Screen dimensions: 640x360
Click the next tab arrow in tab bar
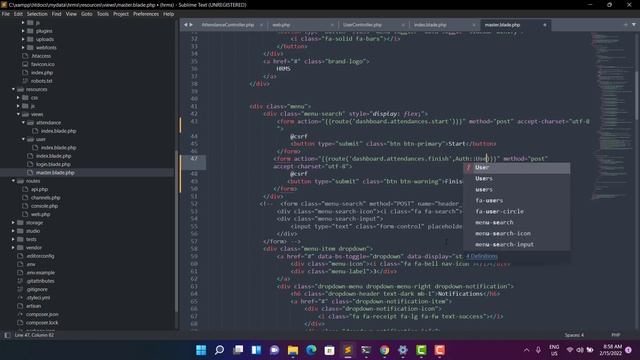pyautogui.click(x=191, y=25)
